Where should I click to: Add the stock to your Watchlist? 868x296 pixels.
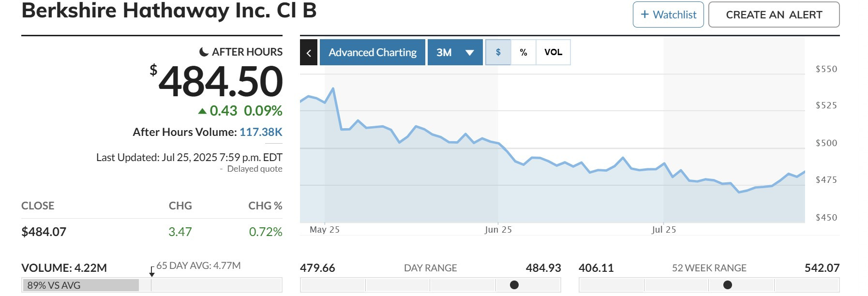(668, 15)
